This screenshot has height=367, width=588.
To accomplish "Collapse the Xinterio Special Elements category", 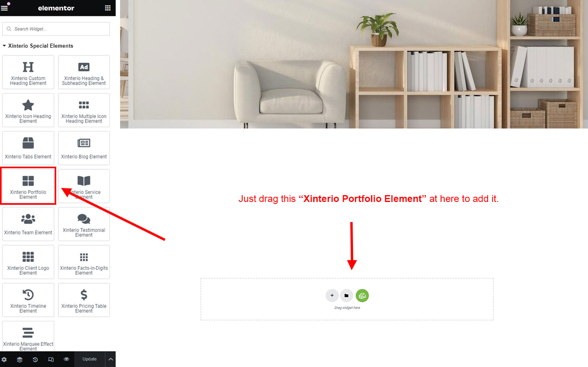I will click(x=38, y=46).
